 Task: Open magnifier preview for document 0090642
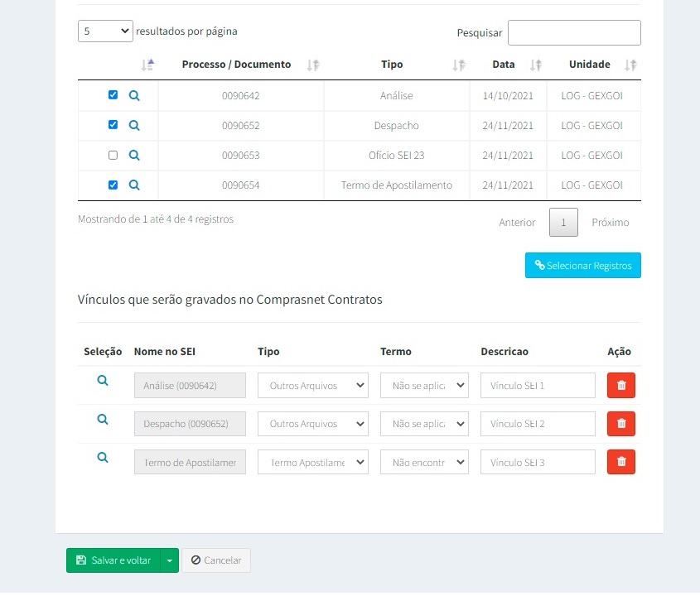point(134,95)
